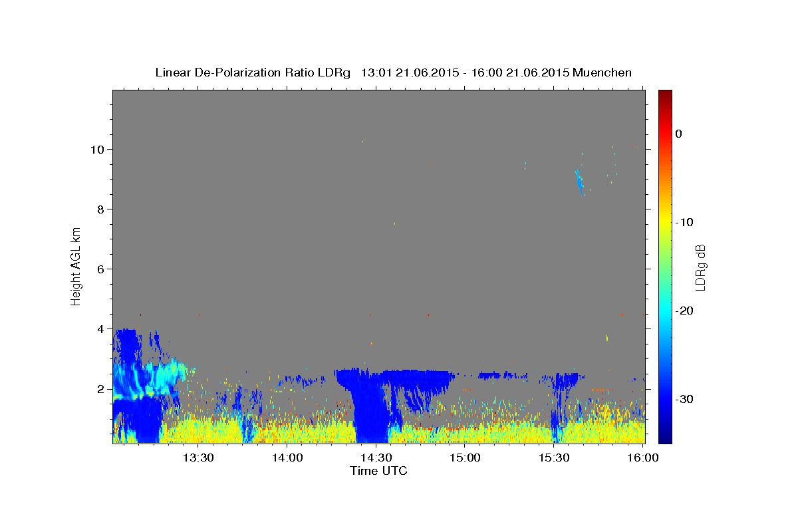This screenshot has height=532, width=798.
Task: Click the colorbar value -20
Action: [x=685, y=311]
